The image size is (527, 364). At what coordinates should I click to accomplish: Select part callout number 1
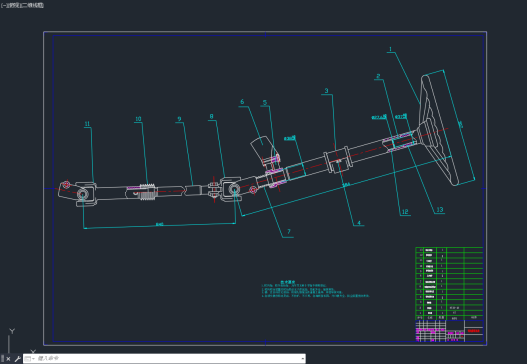pos(390,49)
